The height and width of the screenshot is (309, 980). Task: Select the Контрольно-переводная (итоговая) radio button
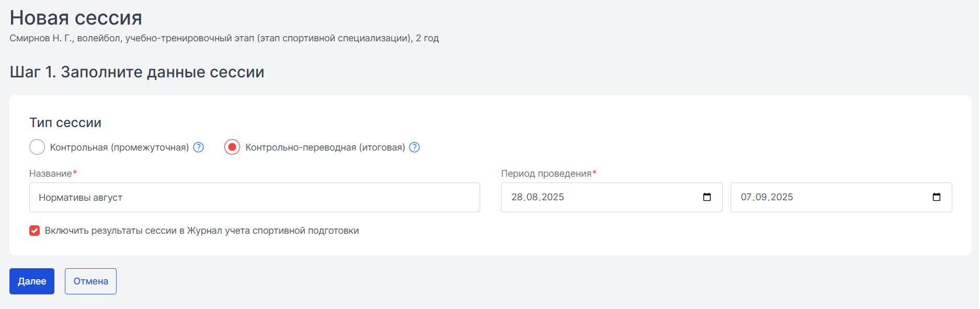[x=232, y=147]
